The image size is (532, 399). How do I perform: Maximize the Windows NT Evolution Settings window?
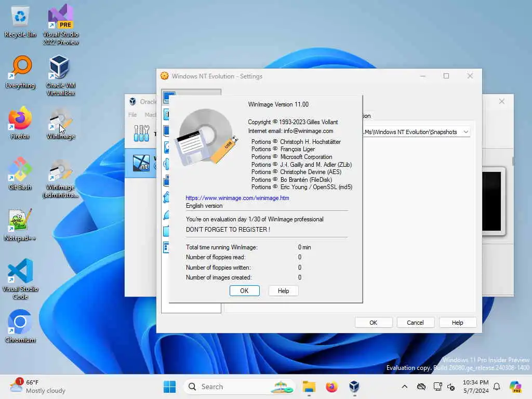(446, 76)
